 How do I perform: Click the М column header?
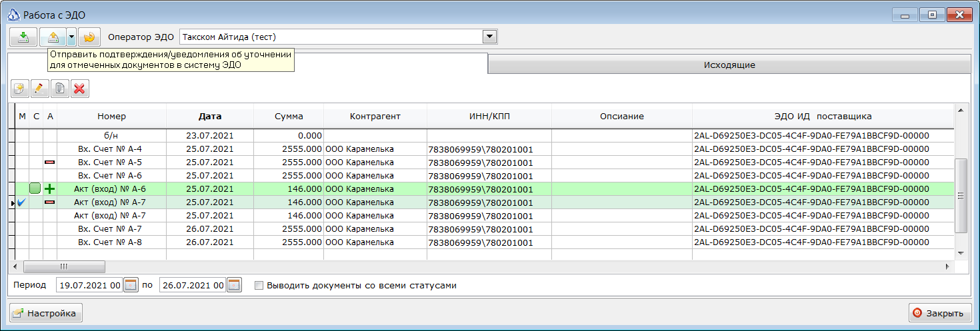(22, 116)
